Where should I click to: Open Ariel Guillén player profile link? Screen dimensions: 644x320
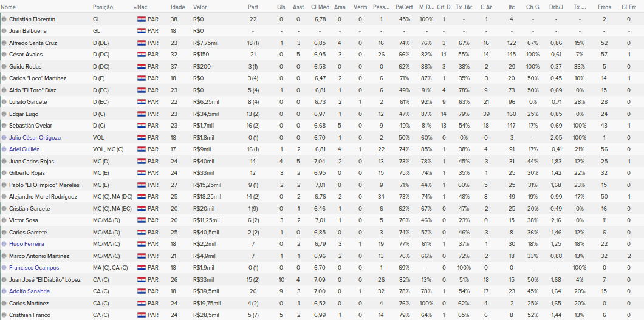pyautogui.click(x=24, y=149)
